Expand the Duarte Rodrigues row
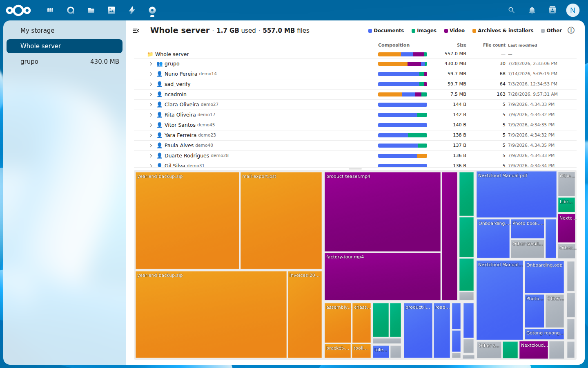 [x=151, y=156]
